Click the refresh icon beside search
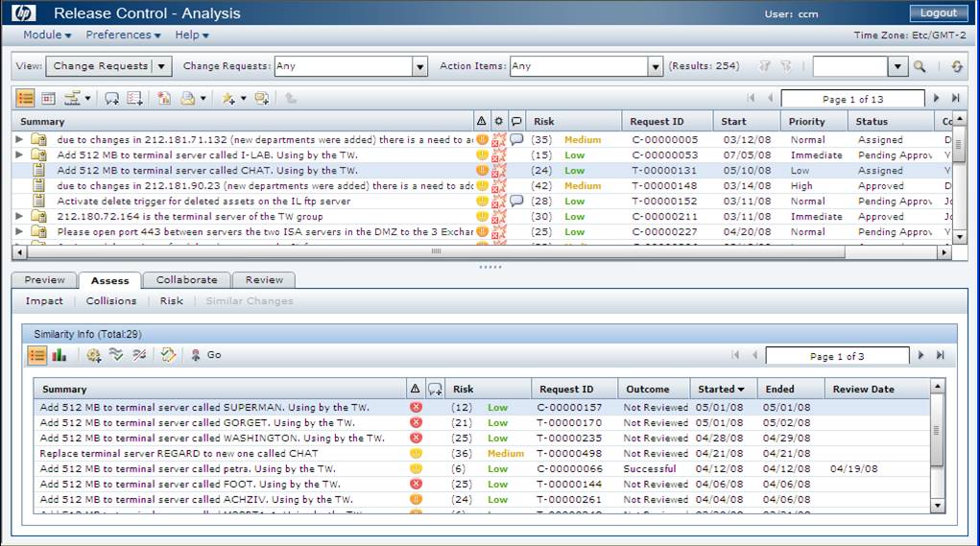This screenshot has height=546, width=980. tap(957, 66)
